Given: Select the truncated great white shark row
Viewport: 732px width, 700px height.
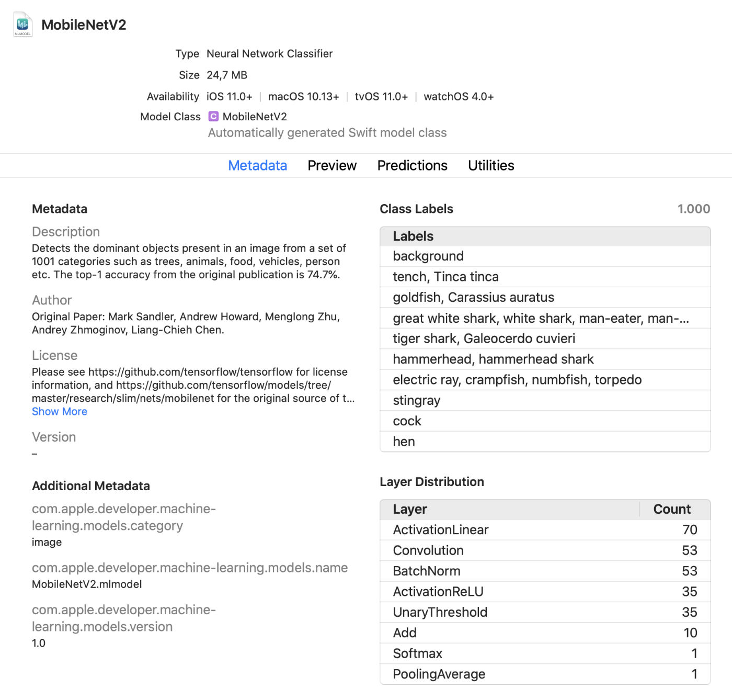Looking at the screenshot, I should point(541,318).
